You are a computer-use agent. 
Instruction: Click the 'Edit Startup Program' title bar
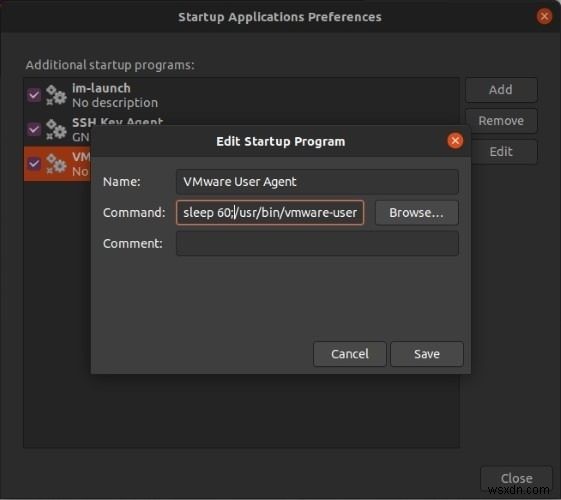tap(280, 142)
